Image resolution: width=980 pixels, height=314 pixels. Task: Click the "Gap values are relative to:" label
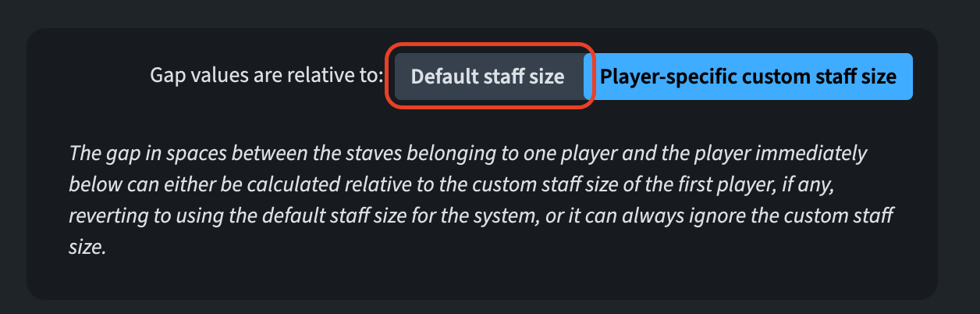[x=267, y=77]
